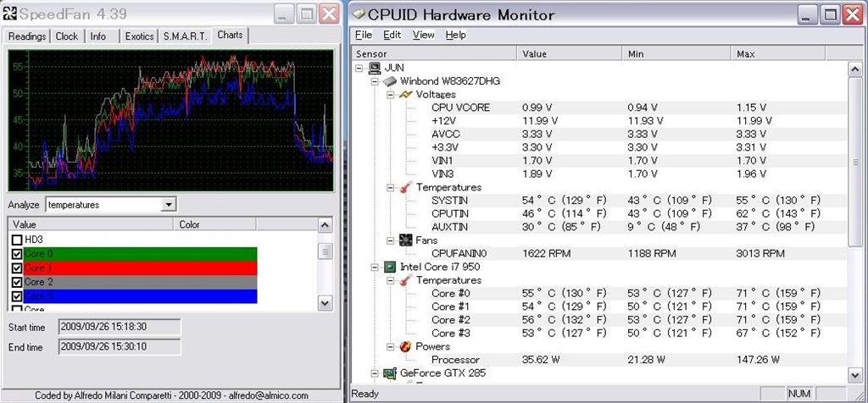Click the Powers flame icon
The height and width of the screenshot is (403, 868).
tap(406, 346)
